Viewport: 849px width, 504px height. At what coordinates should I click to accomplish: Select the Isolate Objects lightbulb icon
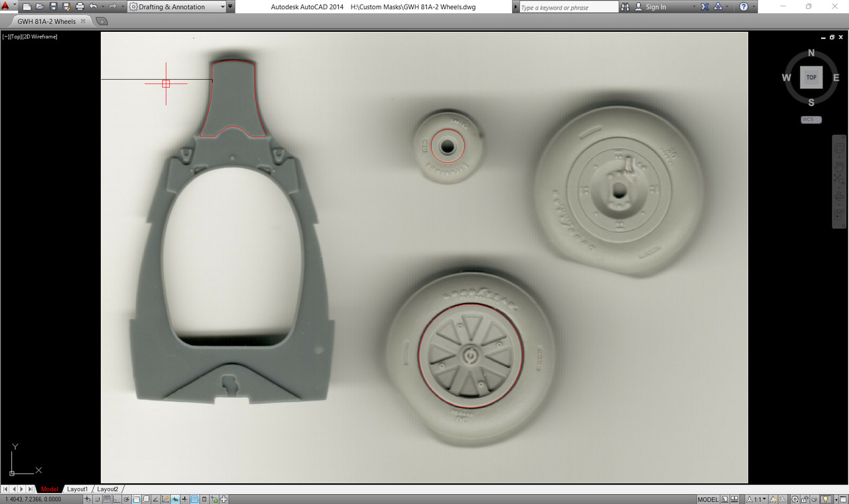[826, 499]
